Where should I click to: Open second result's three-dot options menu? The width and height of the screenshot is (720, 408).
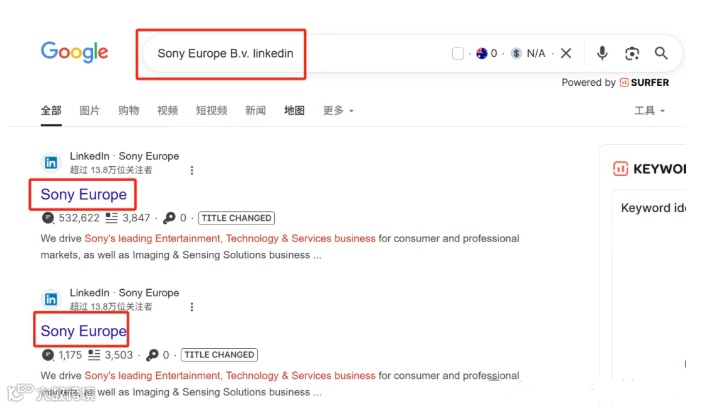192,307
